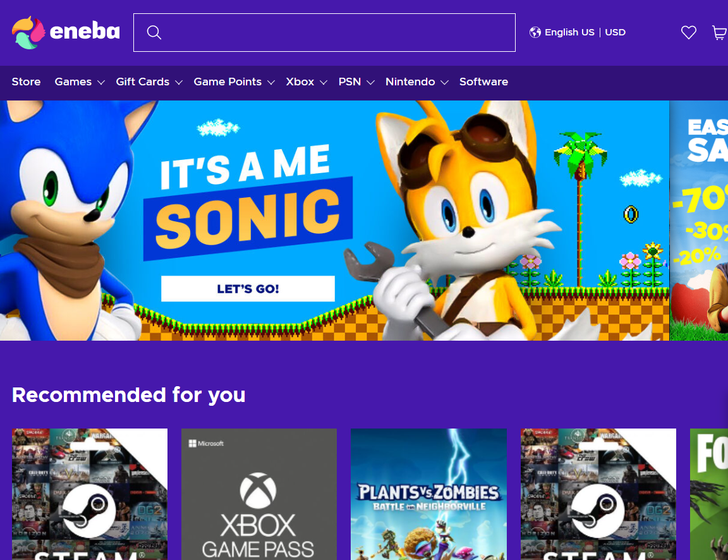
Task: Click Steam logo on first gift card
Action: (88, 511)
